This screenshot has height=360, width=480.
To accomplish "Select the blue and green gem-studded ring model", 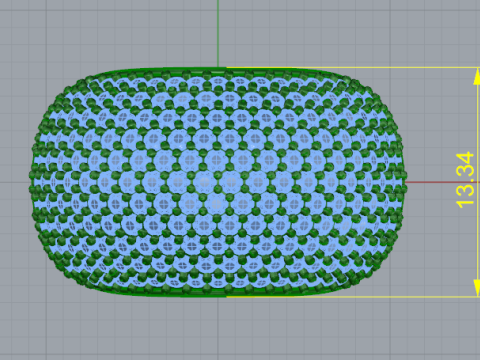I will point(218,182).
